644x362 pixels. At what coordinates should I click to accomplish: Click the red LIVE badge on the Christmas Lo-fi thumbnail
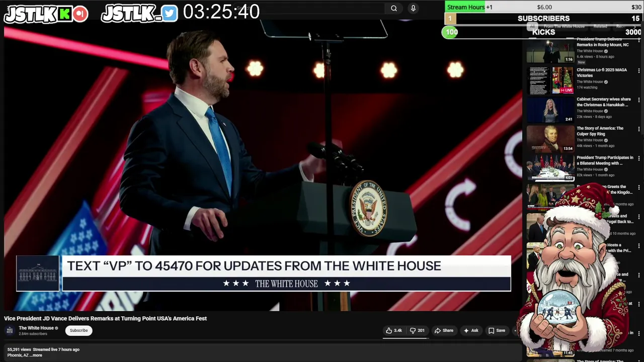pos(567,90)
